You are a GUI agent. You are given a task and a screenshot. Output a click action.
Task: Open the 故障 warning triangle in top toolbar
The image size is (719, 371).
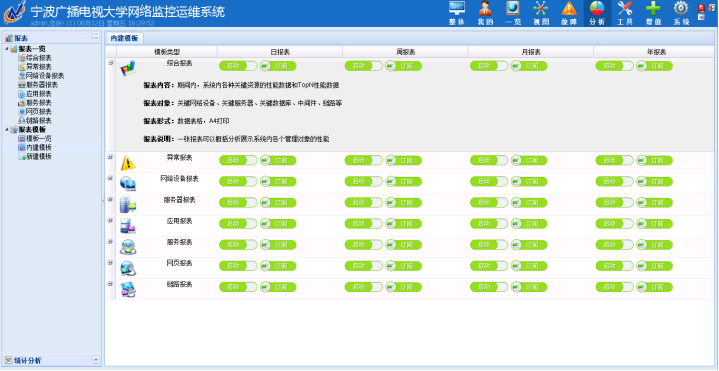569,8
